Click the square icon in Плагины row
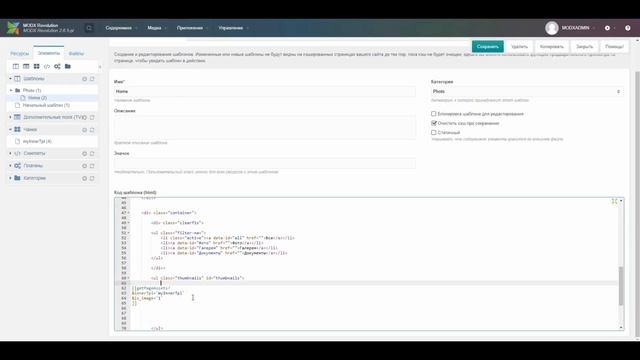Screen dimensions: 640x360 92,166
